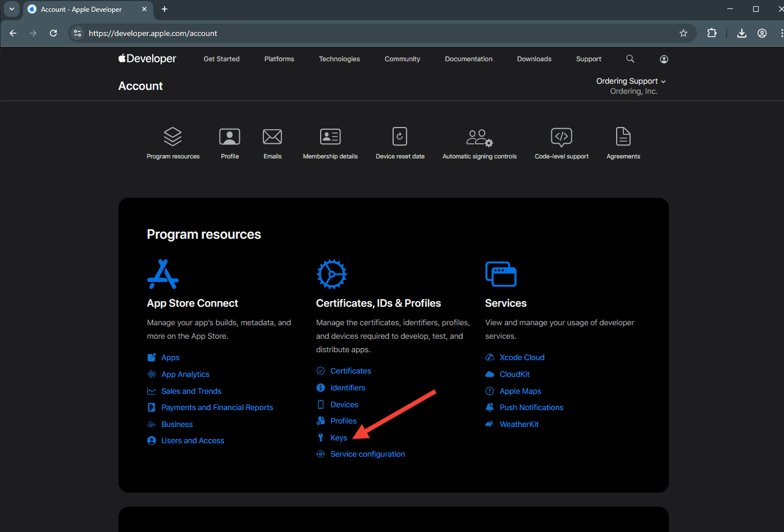Open the Xcode Cloud link

(522, 357)
